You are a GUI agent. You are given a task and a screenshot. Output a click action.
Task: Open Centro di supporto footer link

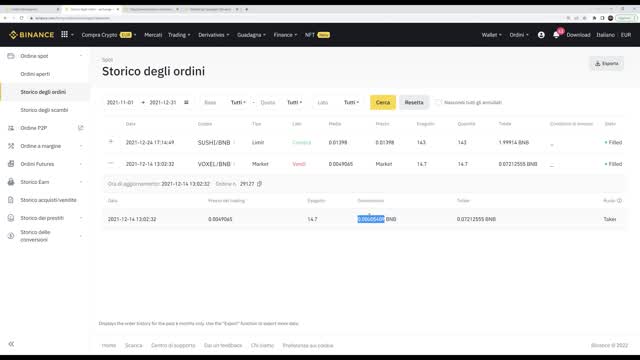tap(173, 345)
